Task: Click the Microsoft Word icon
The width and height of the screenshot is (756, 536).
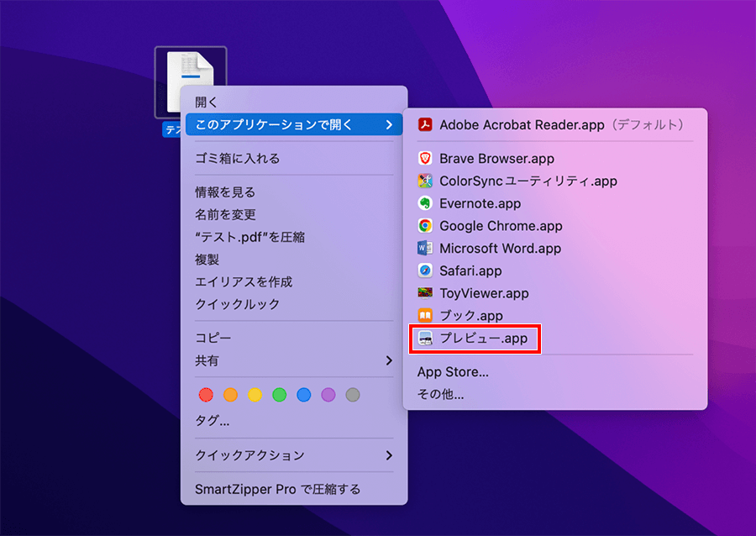Action: (425, 248)
